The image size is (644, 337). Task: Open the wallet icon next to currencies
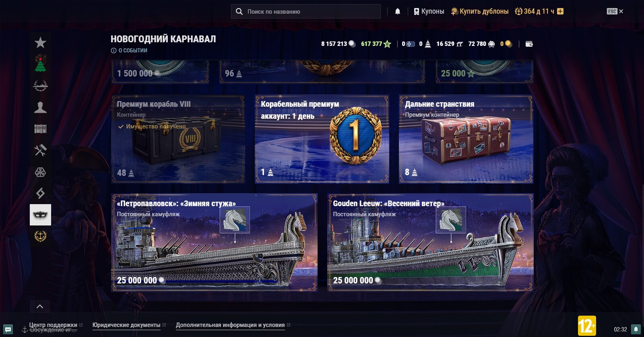tap(529, 44)
